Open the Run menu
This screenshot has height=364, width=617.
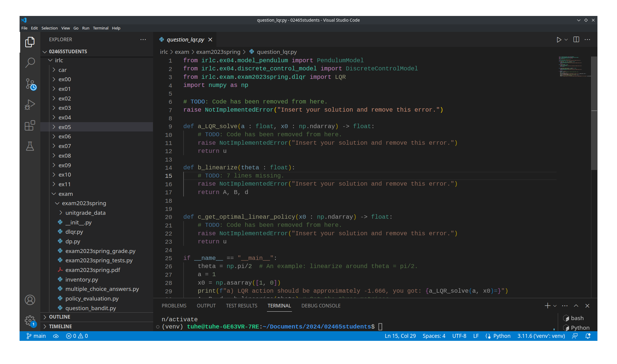pos(86,28)
